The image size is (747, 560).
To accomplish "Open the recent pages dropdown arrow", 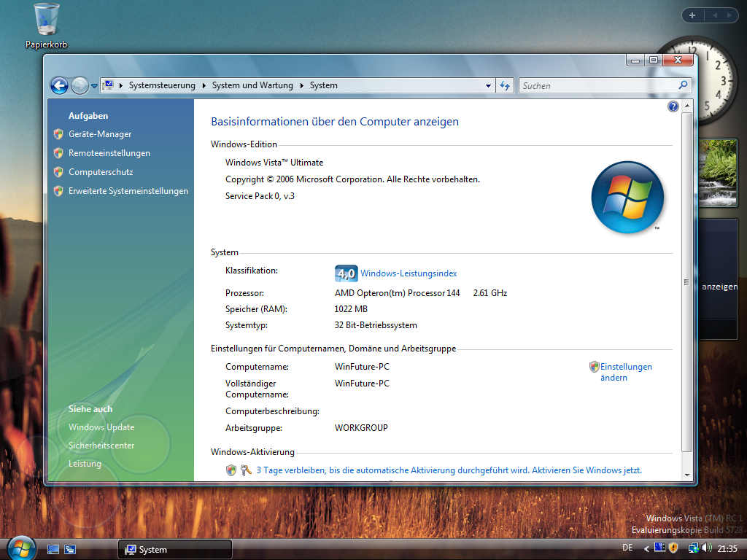I will pos(95,86).
